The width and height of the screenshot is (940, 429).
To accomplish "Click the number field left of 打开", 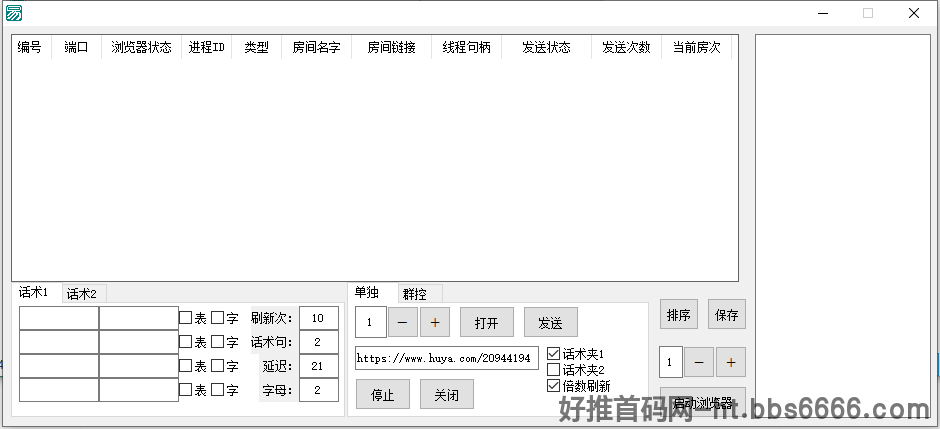I will (x=370, y=322).
